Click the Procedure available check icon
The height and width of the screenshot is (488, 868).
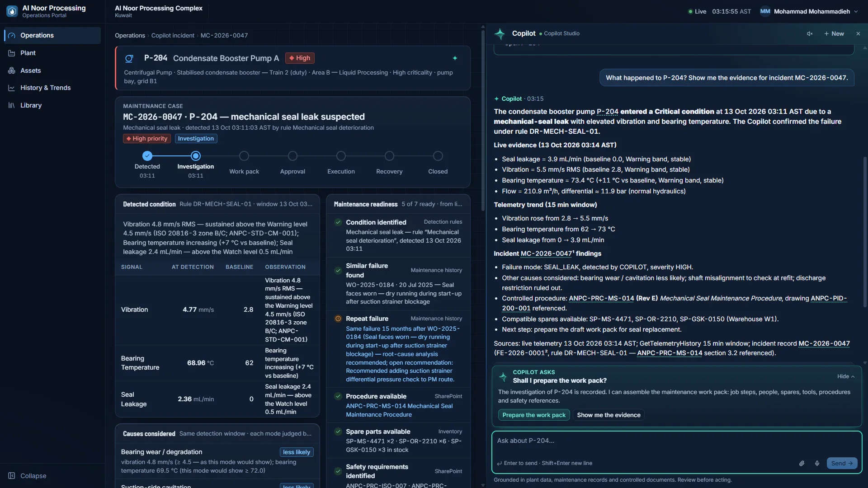[x=338, y=396]
